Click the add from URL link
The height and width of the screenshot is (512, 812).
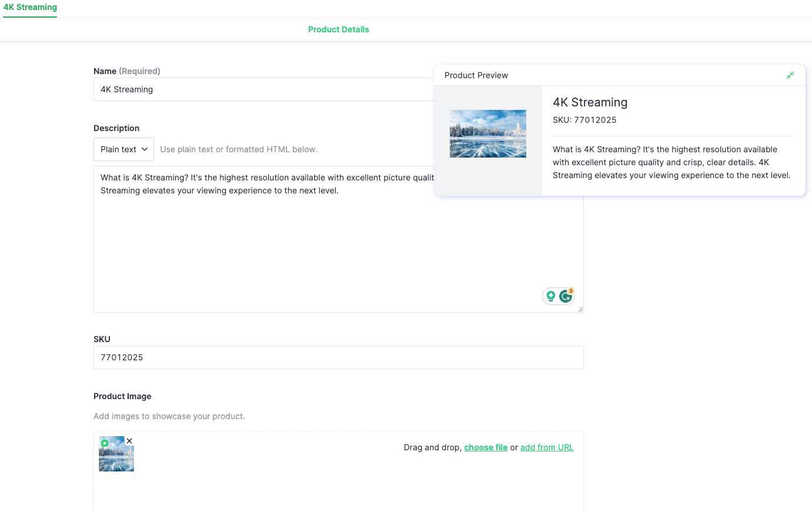coord(547,447)
